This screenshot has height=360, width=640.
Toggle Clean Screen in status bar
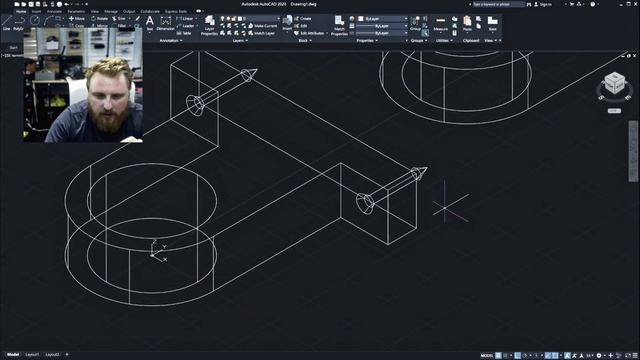pyautogui.click(x=628, y=356)
